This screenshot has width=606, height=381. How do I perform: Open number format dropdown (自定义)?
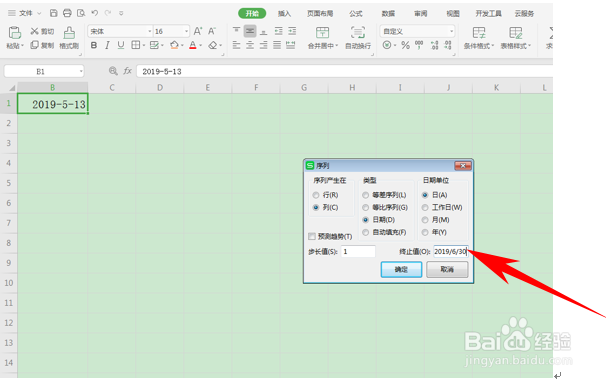click(x=451, y=31)
